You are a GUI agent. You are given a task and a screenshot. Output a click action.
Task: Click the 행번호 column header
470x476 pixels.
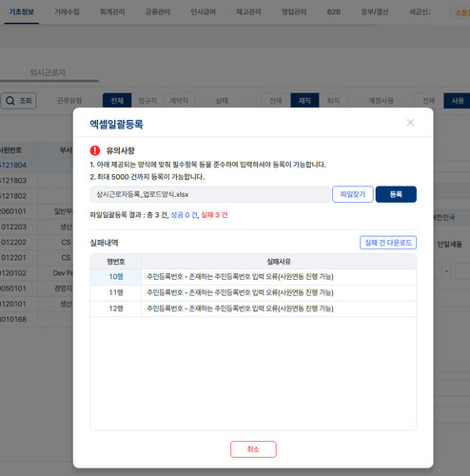point(116,262)
